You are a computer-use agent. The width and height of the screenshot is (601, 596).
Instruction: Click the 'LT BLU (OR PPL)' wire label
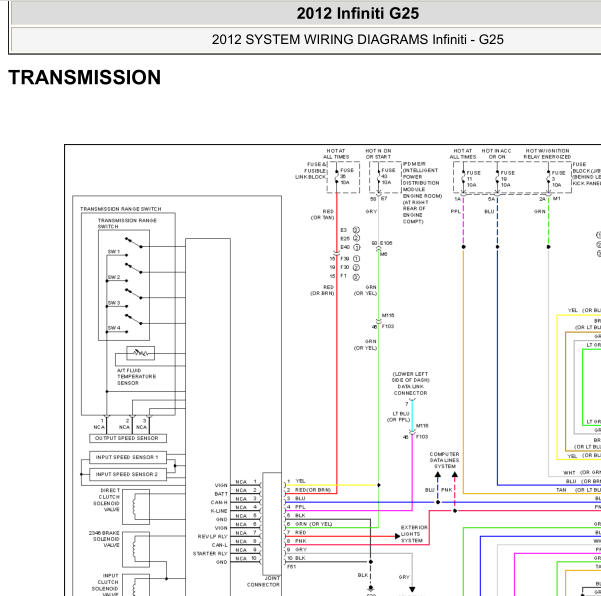[399, 417]
